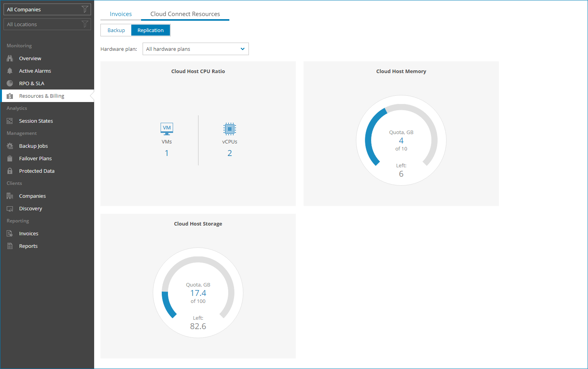Screen dimensions: 588x369
Task: Open the RPO & SLA view
Action: pyautogui.click(x=9, y=83)
